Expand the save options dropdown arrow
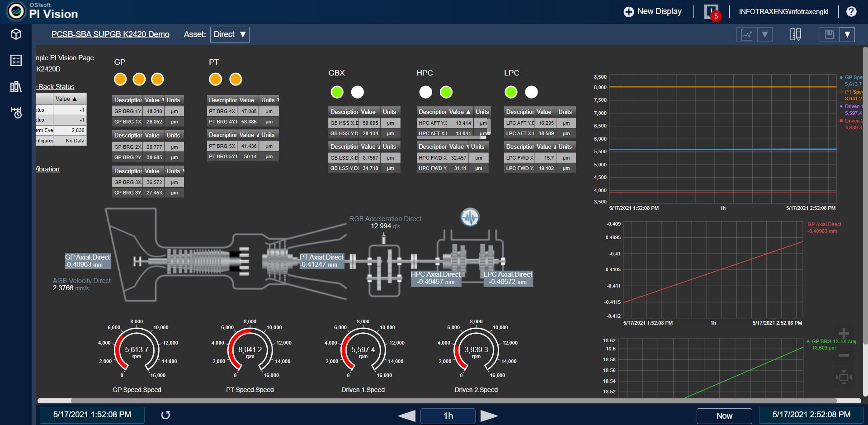This screenshot has height=425, width=868. pyautogui.click(x=847, y=34)
